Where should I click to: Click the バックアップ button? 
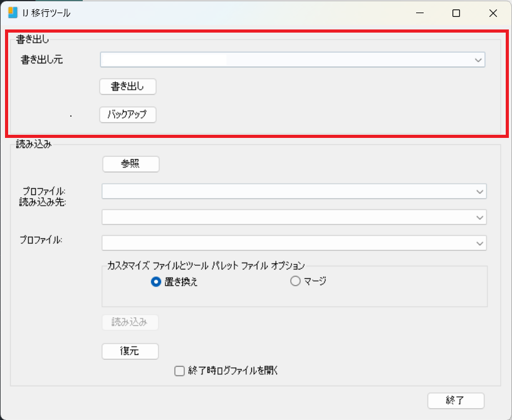pos(127,115)
